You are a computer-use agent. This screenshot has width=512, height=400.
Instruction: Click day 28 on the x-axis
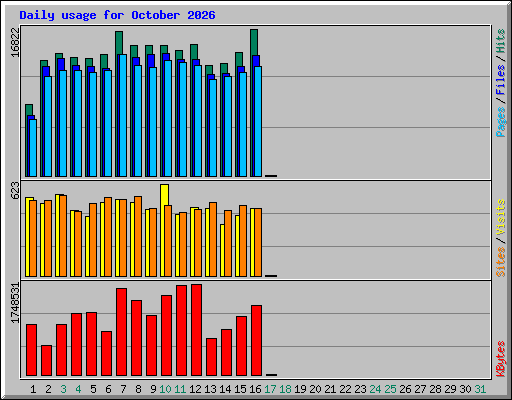click(435, 389)
